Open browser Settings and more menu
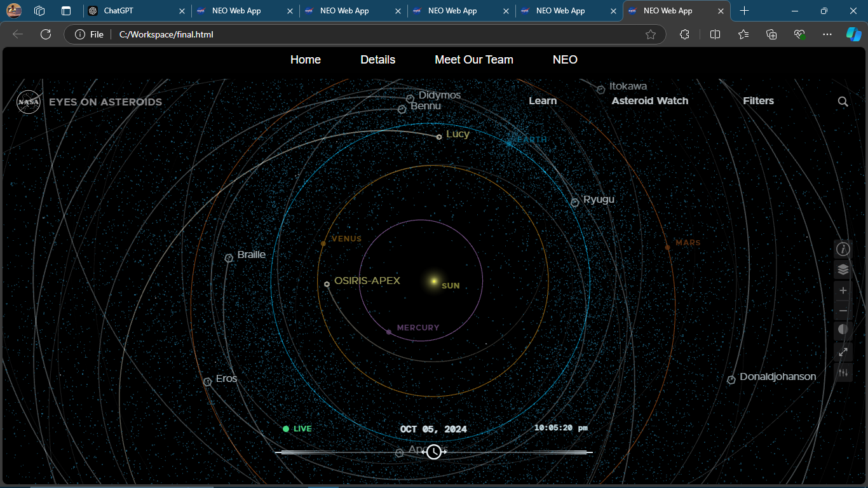The image size is (868, 488). click(x=827, y=34)
